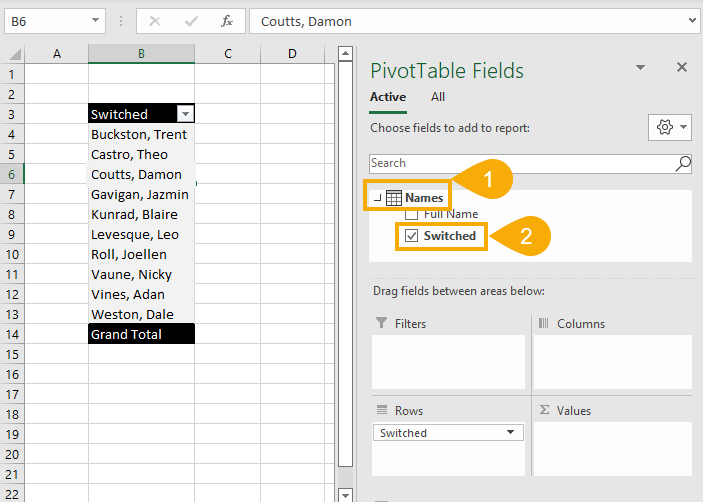Select cell Roll, Joellen

[x=141, y=255]
